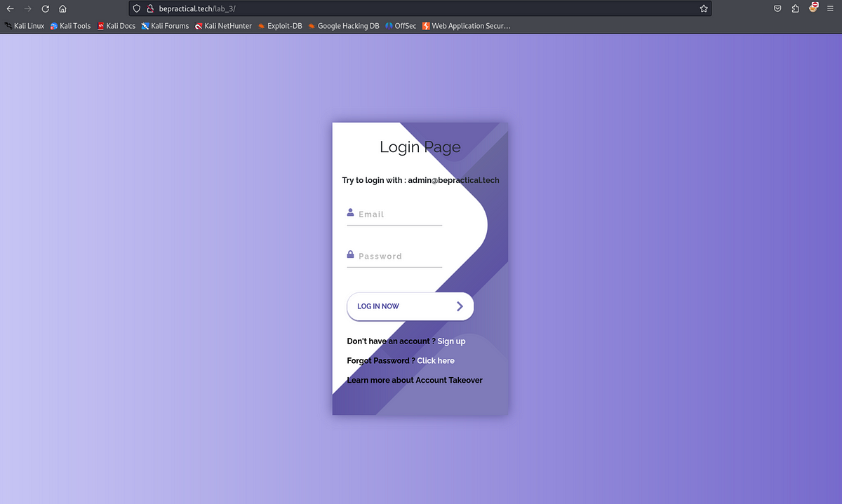Click the orange extension icon in toolbar
842x504 pixels.
click(x=813, y=8)
